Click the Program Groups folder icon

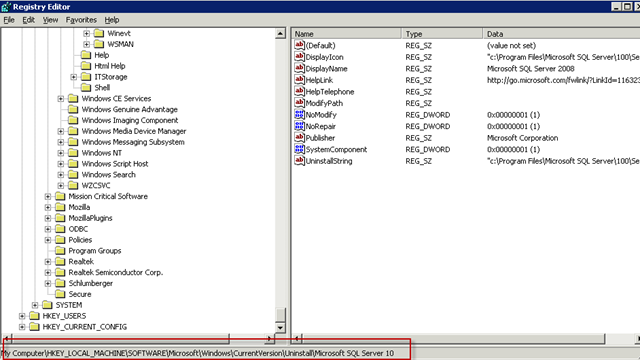coord(60,251)
